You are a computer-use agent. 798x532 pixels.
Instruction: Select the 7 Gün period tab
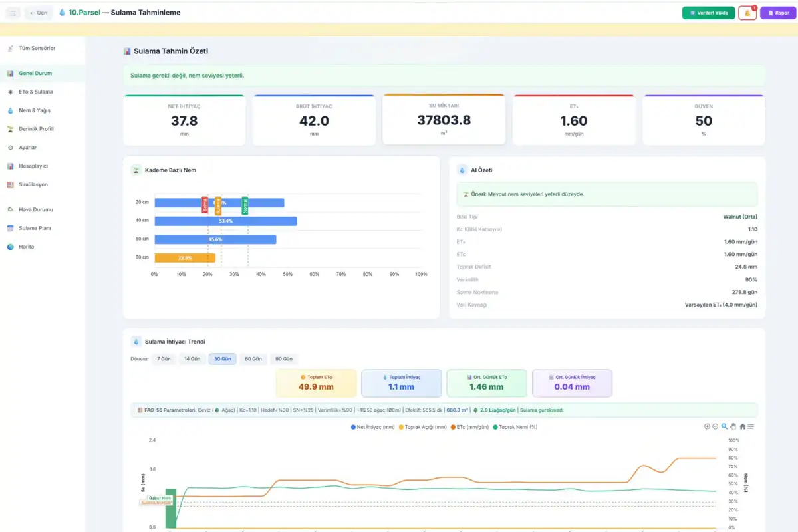[x=163, y=359]
